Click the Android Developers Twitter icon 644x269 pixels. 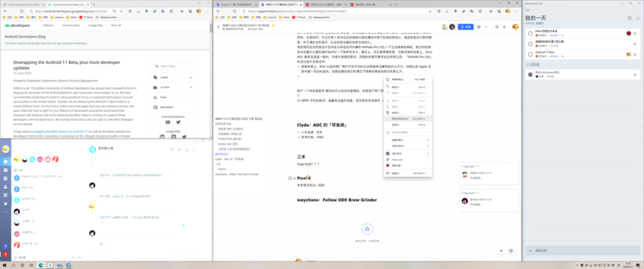coord(178,122)
